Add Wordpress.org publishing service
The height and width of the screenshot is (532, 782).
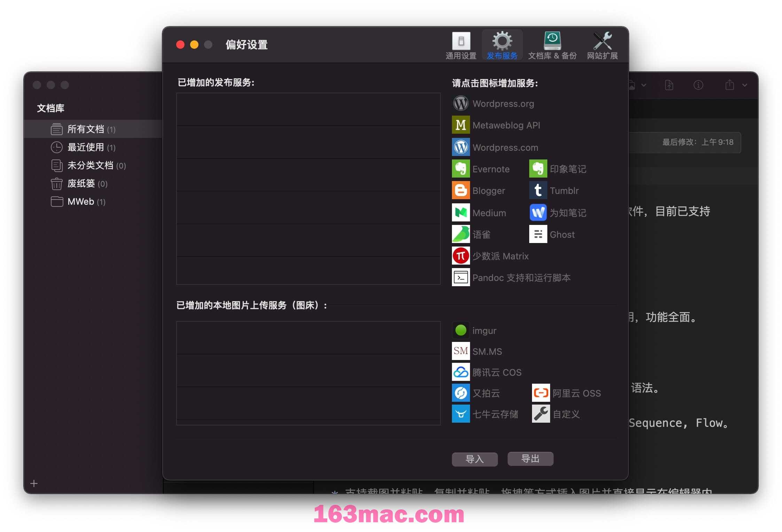(461, 103)
